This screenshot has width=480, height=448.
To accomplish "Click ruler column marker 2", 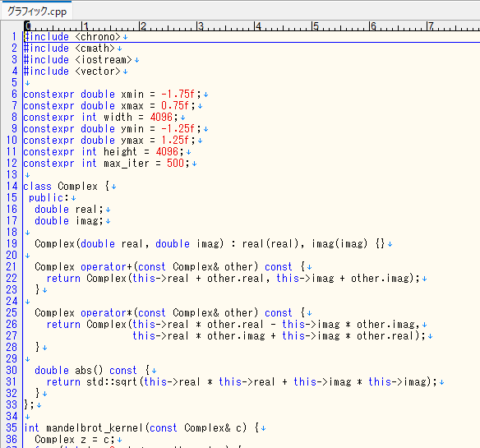I will click(x=143, y=26).
